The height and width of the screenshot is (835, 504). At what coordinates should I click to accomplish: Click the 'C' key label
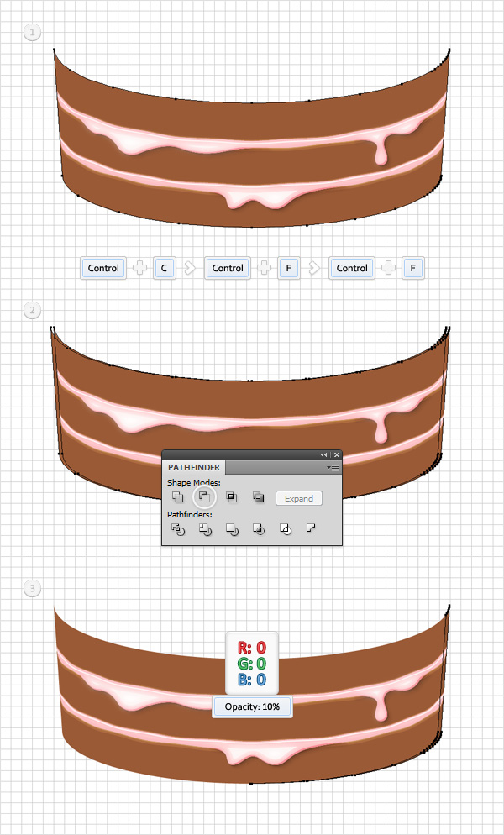[x=164, y=268]
